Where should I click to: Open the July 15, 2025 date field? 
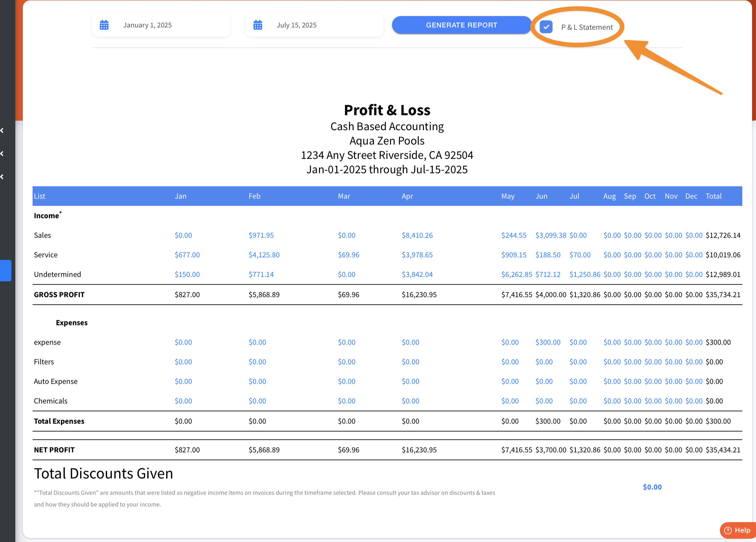(x=296, y=25)
